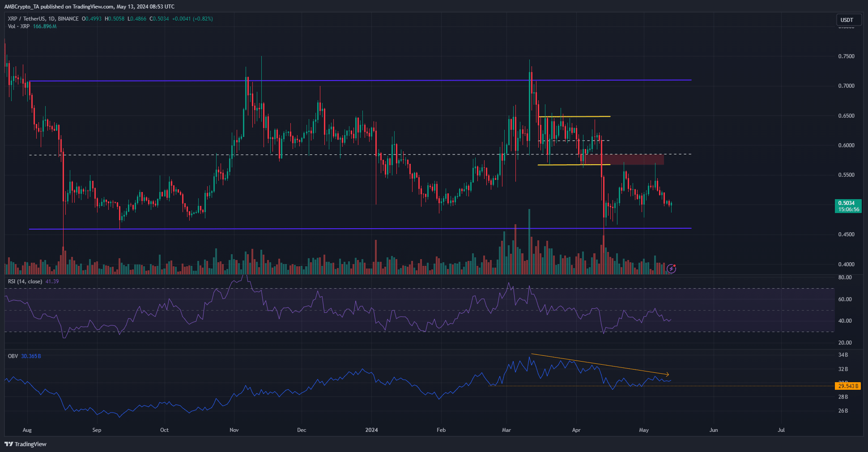The width and height of the screenshot is (868, 452).
Task: Click the purple lightning replay icon on chart
Action: [671, 269]
